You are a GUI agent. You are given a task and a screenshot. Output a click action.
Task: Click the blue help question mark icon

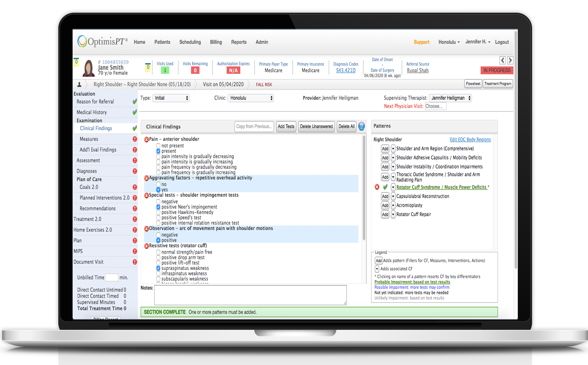361,126
